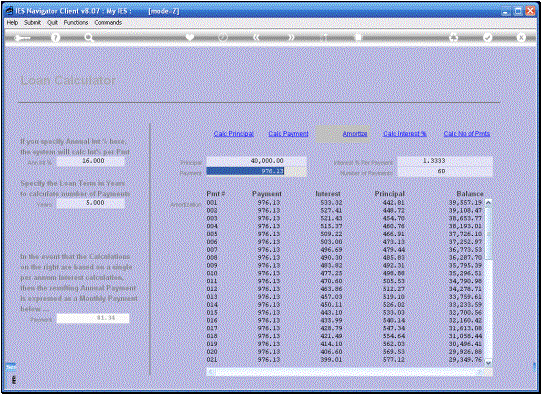Click the Interest % Per Payment field 1.3333
541x394 pixels.
click(x=445, y=161)
